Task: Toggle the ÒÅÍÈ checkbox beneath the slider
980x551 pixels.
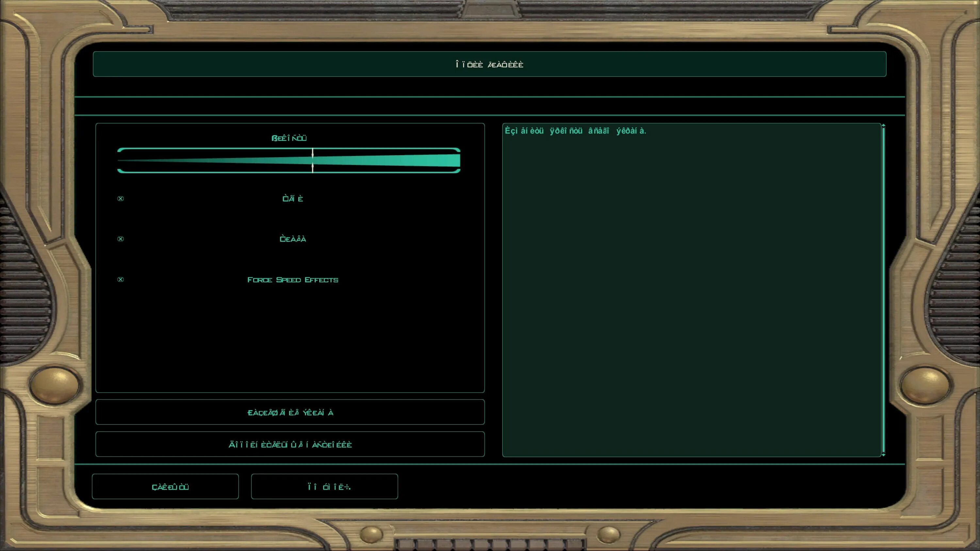Action: [121, 198]
